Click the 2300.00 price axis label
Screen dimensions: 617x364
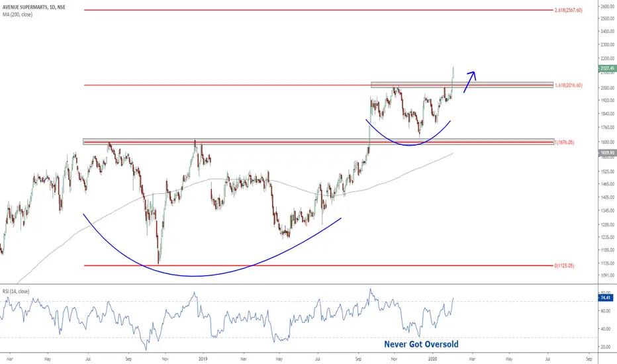coord(608,45)
